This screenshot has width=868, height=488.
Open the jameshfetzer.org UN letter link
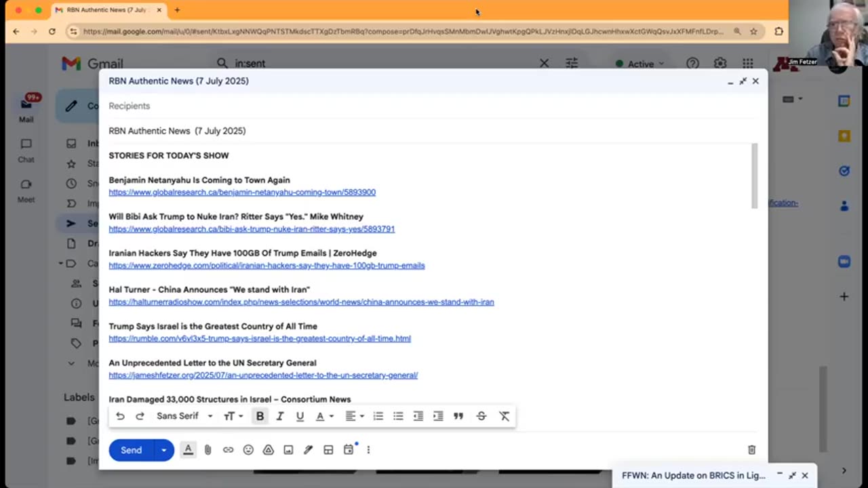coord(263,375)
